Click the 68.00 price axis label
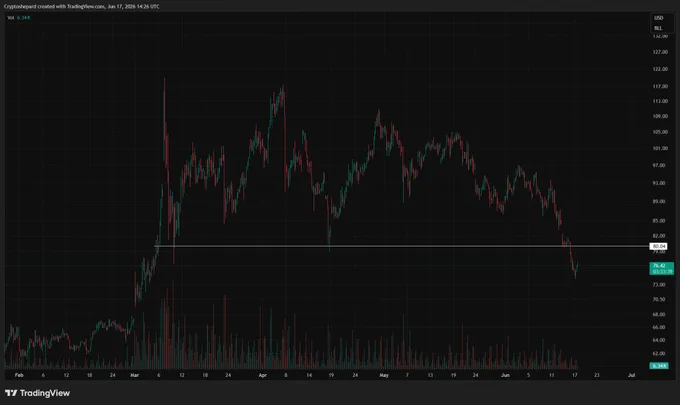This screenshot has width=680, height=405. click(x=659, y=314)
